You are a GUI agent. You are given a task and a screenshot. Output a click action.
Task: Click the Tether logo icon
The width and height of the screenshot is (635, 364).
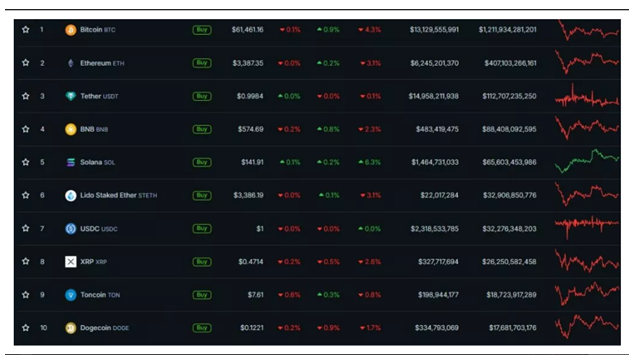click(70, 96)
